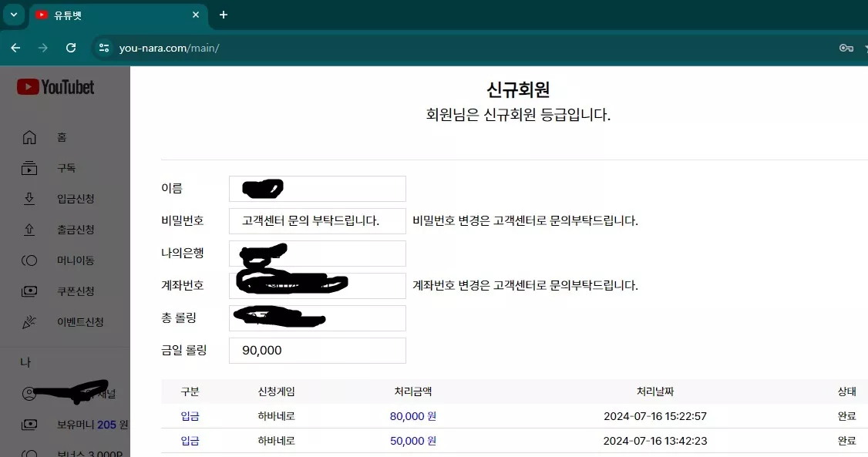Screen dimensions: 868x457
Task: Go back using browser back arrow
Action: tap(15, 48)
